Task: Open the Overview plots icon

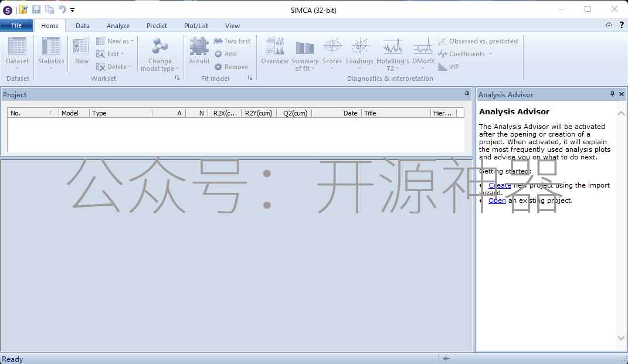Action: click(275, 46)
